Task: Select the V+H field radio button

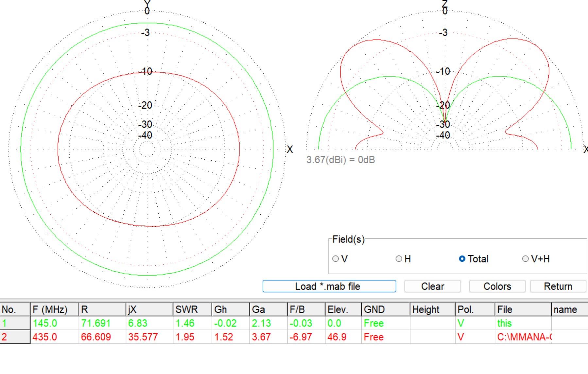Action: tap(536, 259)
